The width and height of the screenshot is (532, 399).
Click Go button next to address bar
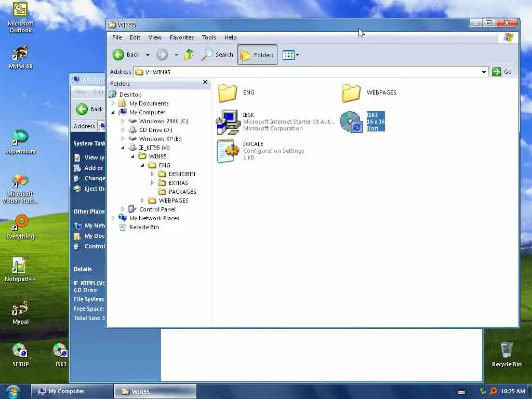502,72
